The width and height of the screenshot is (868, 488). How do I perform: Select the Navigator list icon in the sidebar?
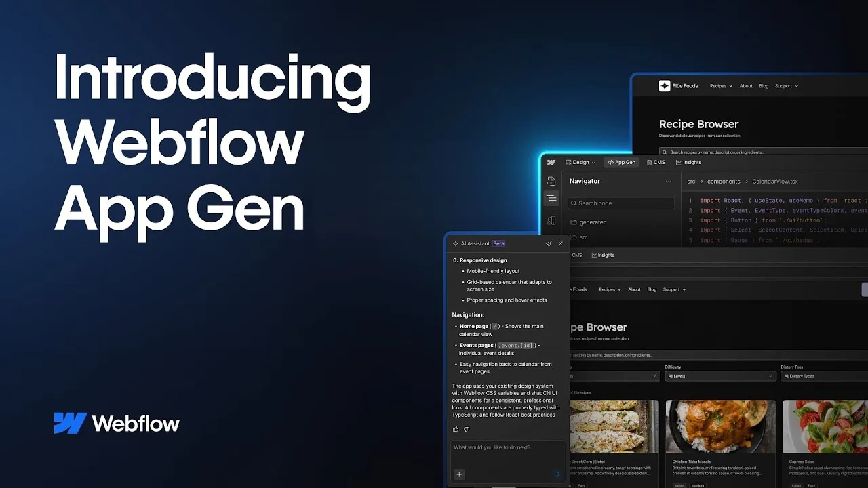(x=551, y=199)
